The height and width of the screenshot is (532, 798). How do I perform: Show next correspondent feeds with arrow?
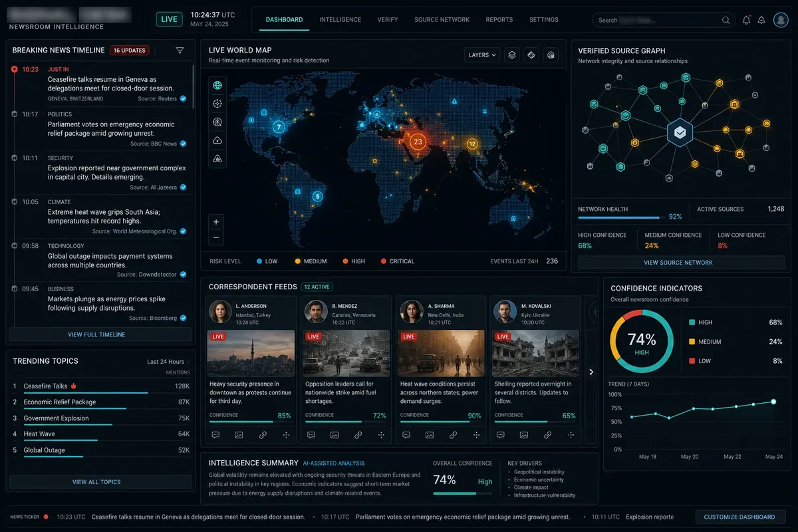tap(591, 372)
